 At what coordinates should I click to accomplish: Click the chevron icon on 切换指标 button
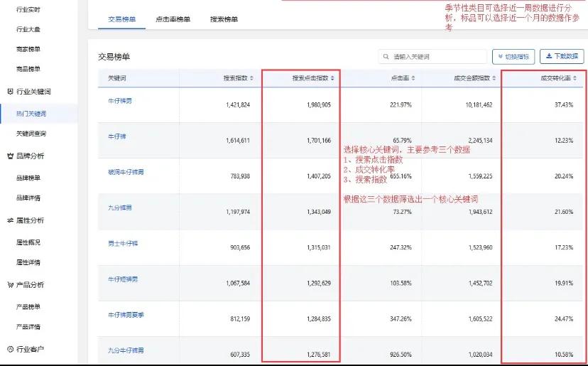coord(500,57)
